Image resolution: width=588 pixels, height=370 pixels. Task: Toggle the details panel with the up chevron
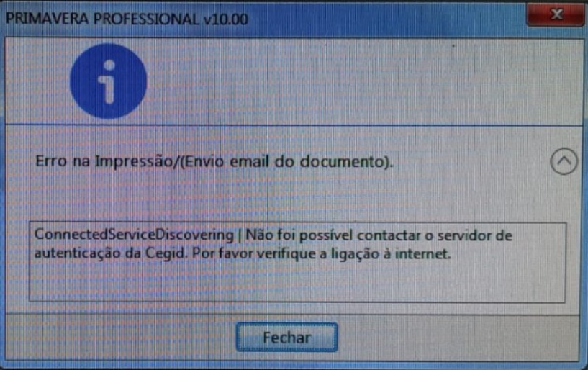[564, 161]
